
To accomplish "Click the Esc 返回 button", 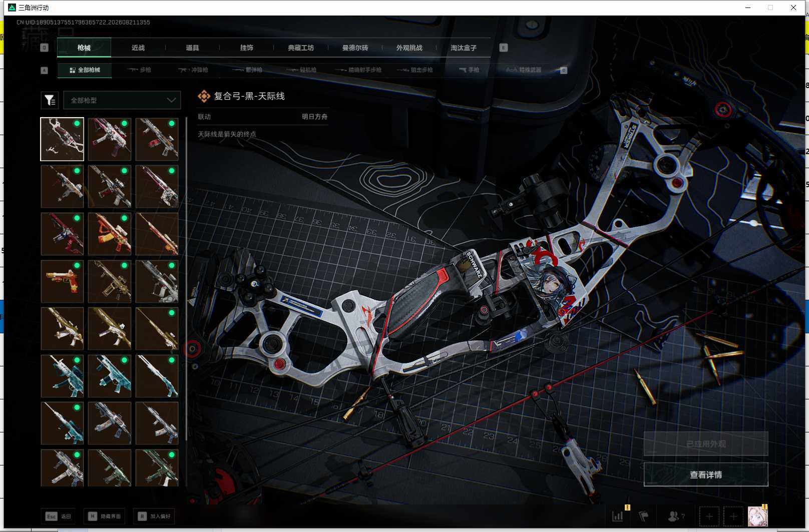I will point(58,516).
